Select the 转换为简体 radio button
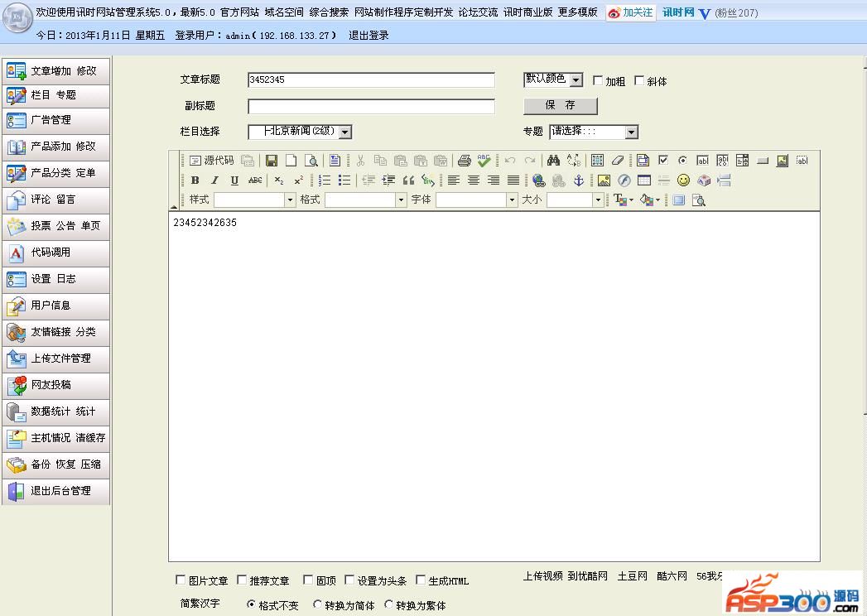867x616 pixels. (x=317, y=605)
